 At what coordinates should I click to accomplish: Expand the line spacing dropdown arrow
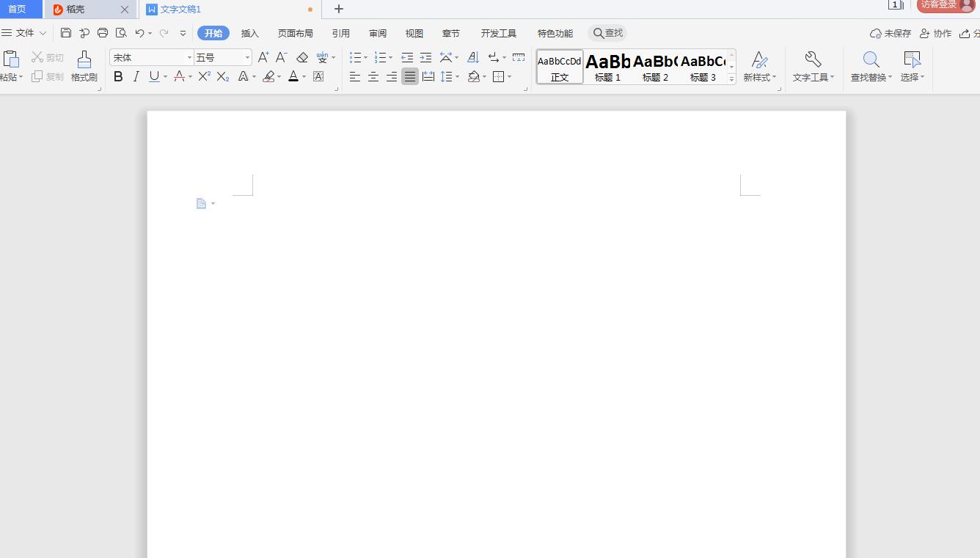point(457,77)
